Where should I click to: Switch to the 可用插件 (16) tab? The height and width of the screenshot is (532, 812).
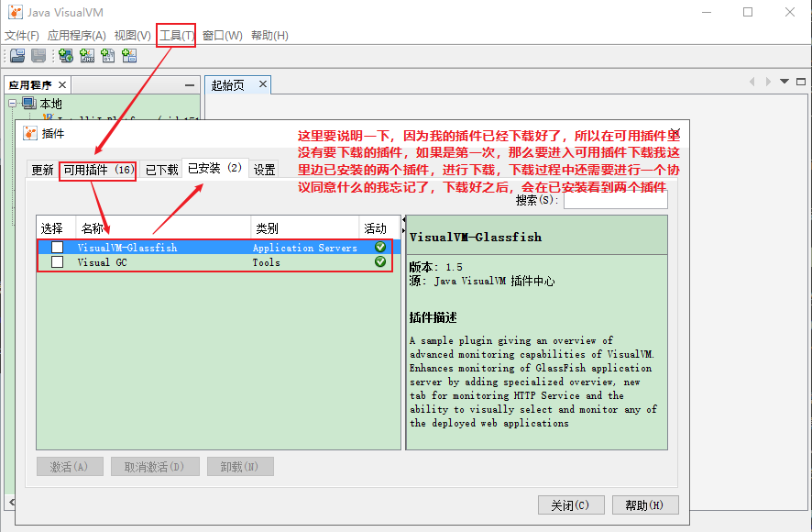pos(98,170)
